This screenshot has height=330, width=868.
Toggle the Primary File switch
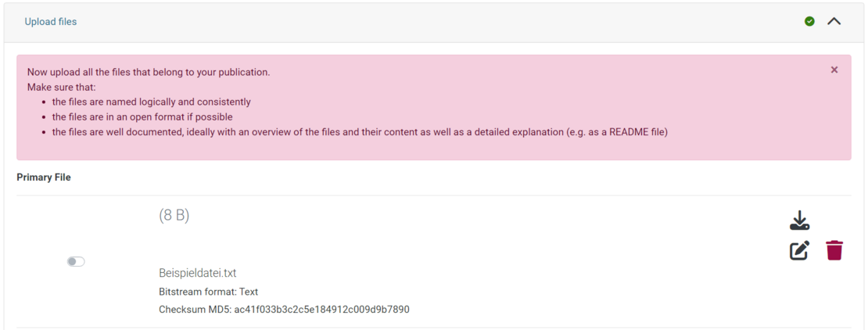[76, 262]
